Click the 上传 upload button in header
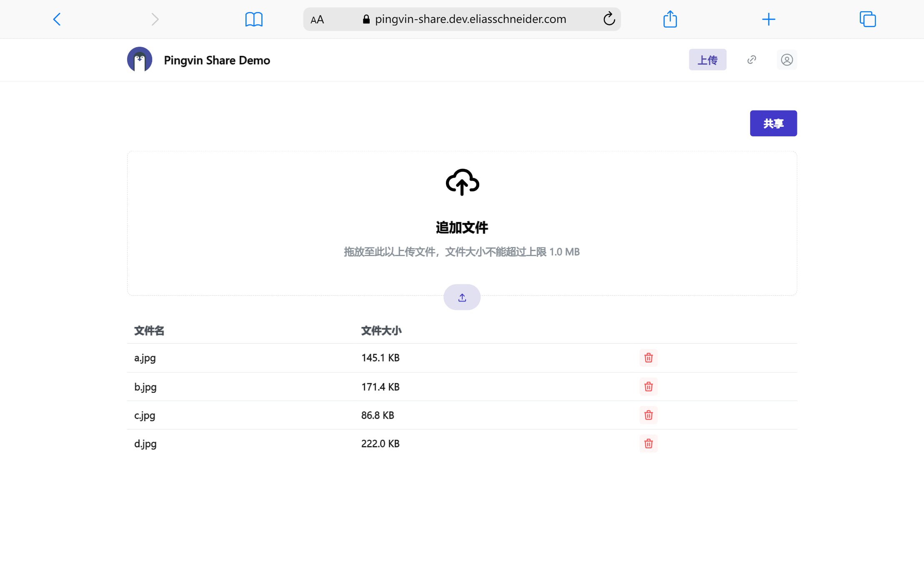Viewport: 924px width, 578px height. tap(707, 60)
